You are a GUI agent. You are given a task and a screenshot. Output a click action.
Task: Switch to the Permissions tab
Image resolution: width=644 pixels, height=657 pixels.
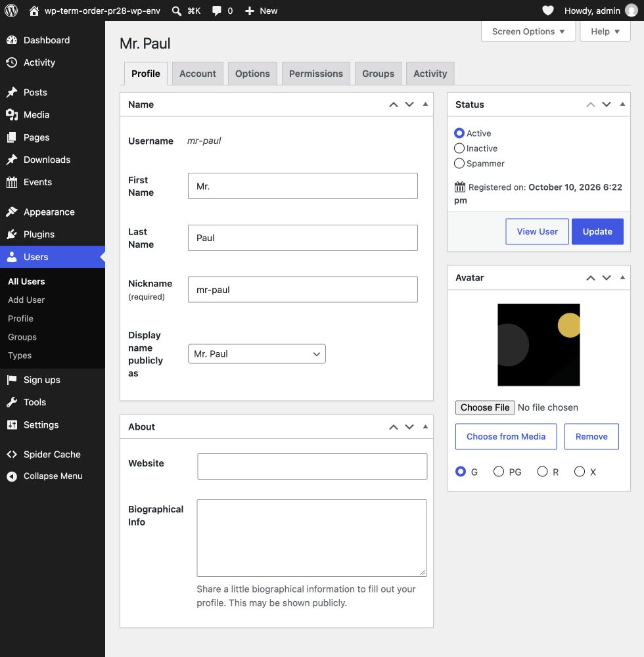pyautogui.click(x=316, y=74)
